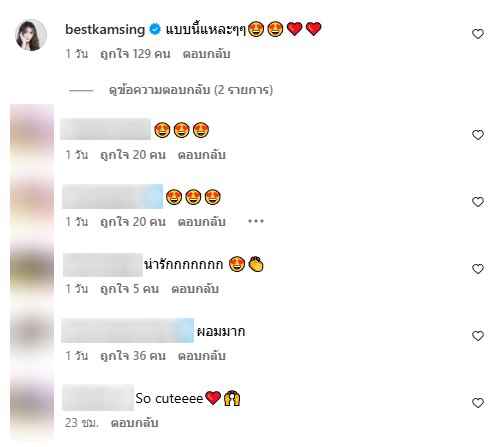
Task: Like the 'น่ารักกกกกกก' comment heart
Action: coord(478,269)
